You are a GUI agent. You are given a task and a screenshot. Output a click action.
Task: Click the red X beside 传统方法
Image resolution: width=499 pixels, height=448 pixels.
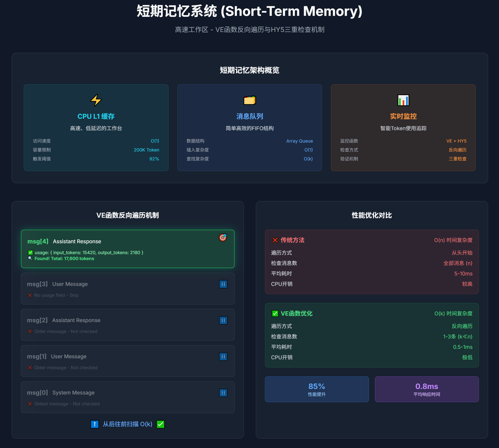pos(275,240)
